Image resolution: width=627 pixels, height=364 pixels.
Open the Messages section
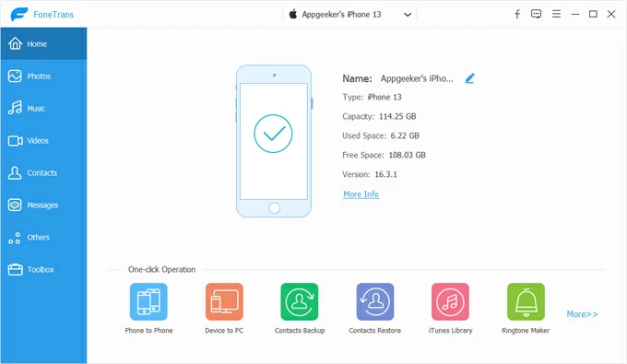(x=43, y=205)
